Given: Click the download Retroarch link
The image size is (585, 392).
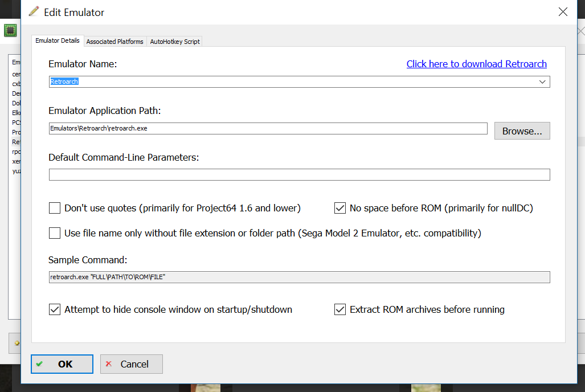Looking at the screenshot, I should pos(476,64).
